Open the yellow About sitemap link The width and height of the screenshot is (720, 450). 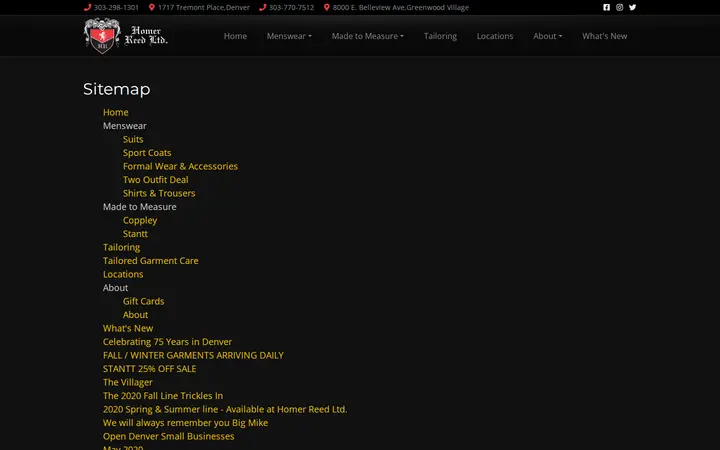[x=135, y=315]
